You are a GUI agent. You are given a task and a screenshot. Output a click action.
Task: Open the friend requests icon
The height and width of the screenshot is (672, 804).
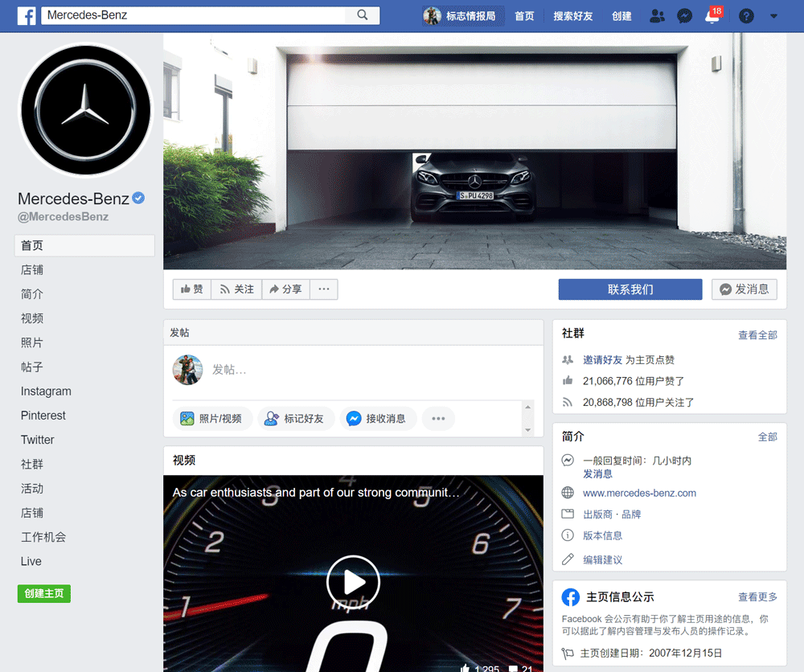pos(657,16)
